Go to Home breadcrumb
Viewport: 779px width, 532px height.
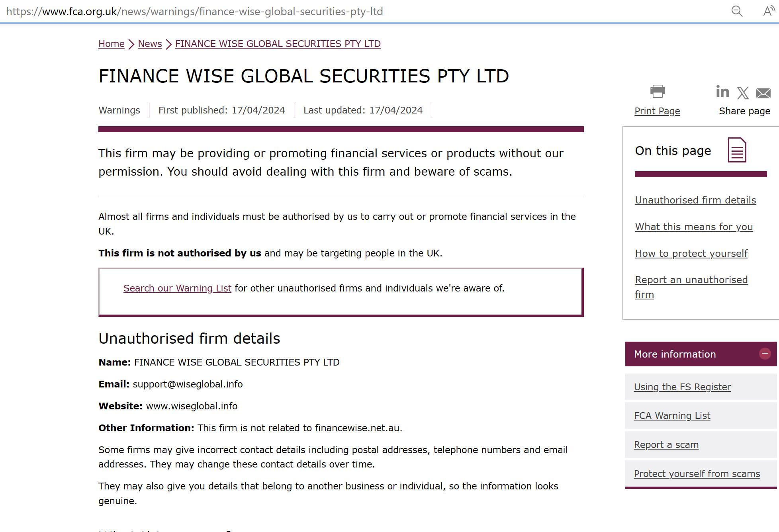(112, 44)
